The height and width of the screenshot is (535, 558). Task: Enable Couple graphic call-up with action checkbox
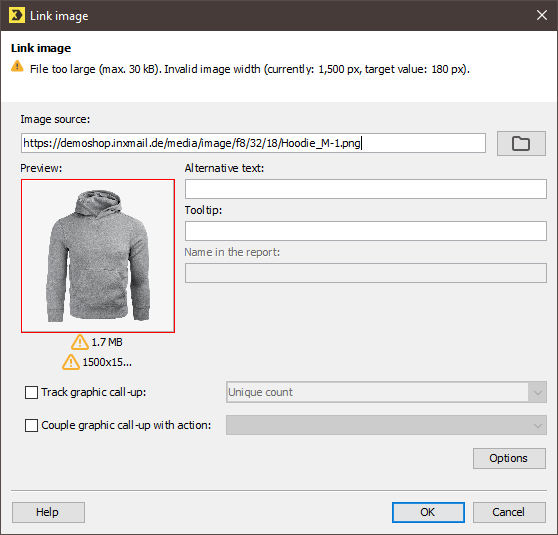31,425
